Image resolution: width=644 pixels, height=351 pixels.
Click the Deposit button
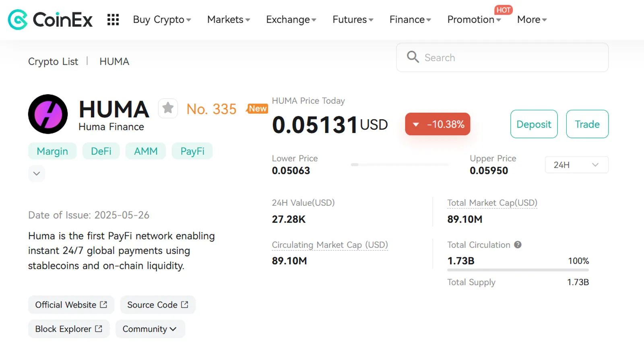pos(534,124)
